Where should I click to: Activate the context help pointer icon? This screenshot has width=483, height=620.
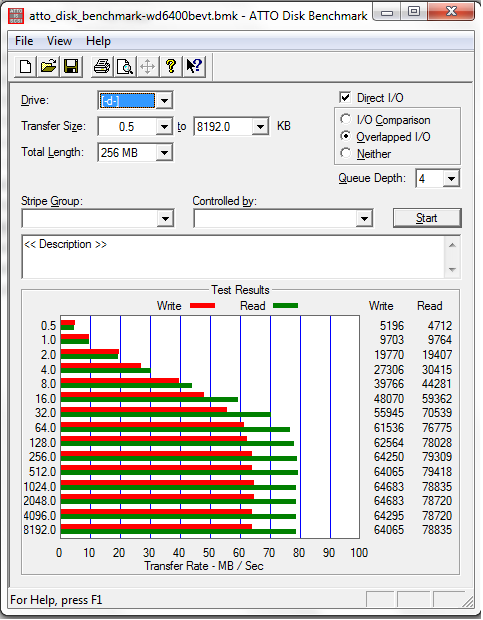pyautogui.click(x=194, y=66)
